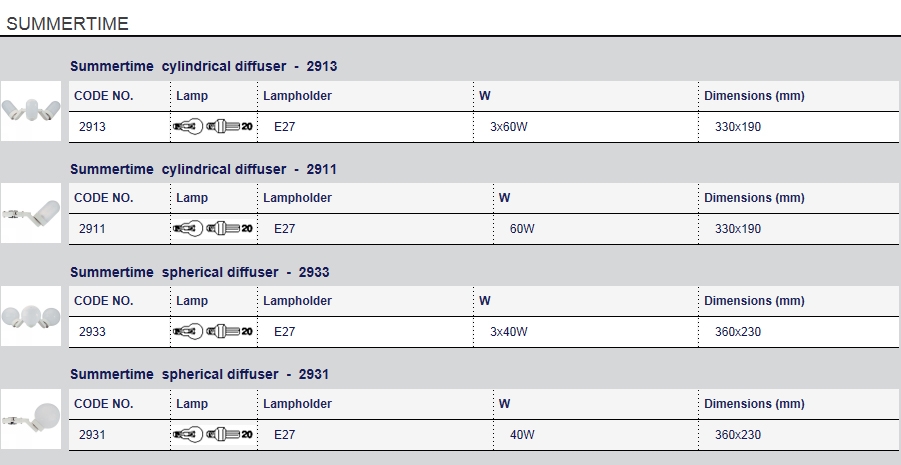901x465 pixels.
Task: Open the single cylindrical diffuser 2911 thumbnail
Action: pyautogui.click(x=31, y=213)
